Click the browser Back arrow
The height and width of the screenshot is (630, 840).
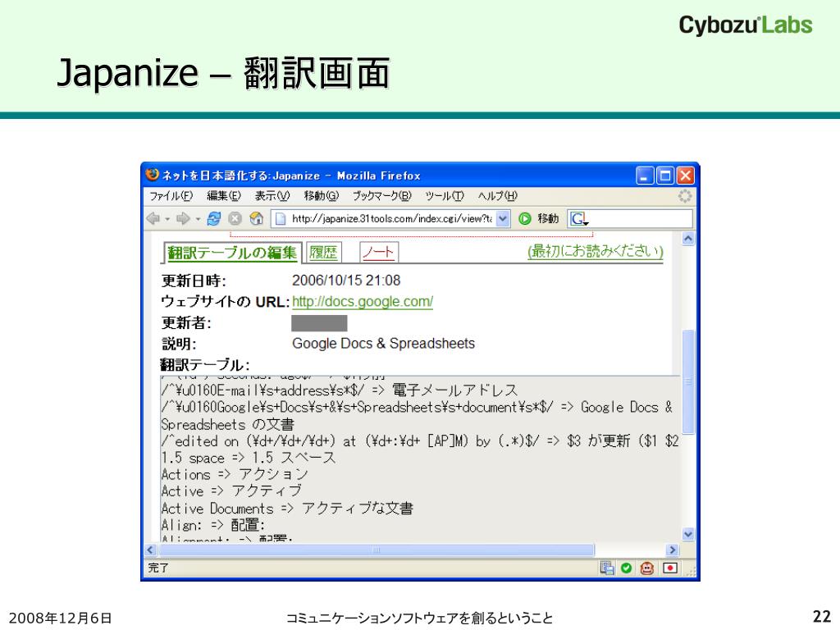153,218
